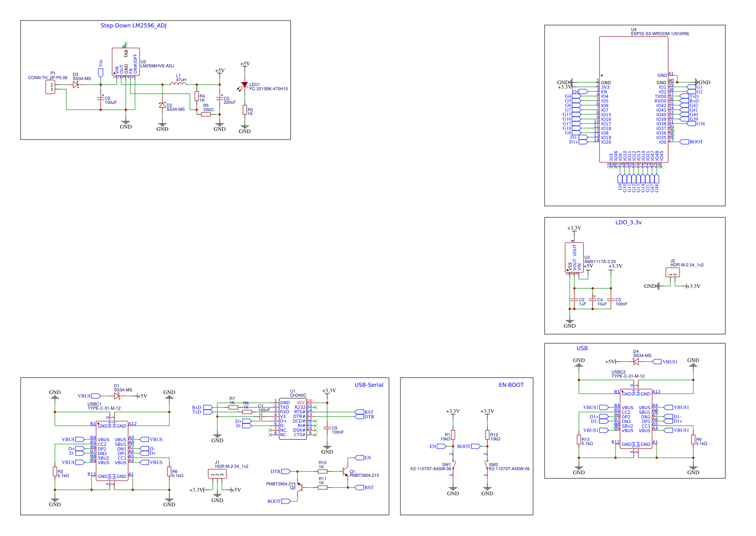The width and height of the screenshot is (756, 536).
Task: Select the J2 two-pin header symbol
Action: [673, 272]
